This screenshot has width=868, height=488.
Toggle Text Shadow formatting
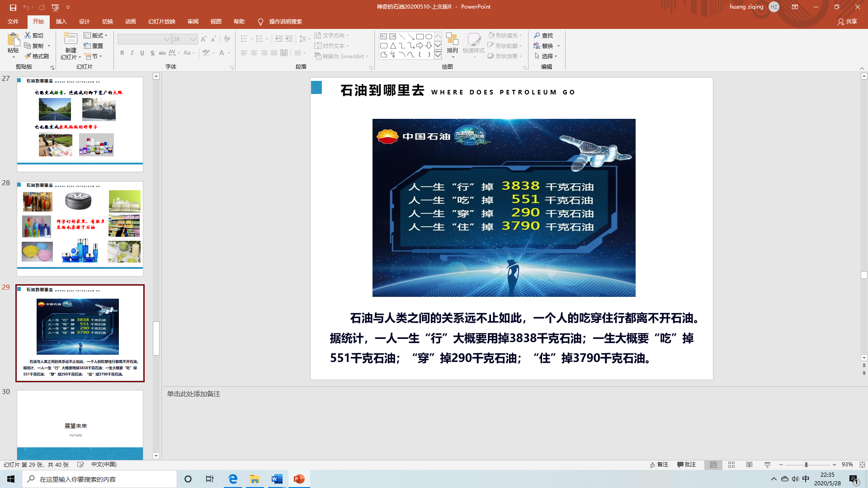tap(152, 53)
